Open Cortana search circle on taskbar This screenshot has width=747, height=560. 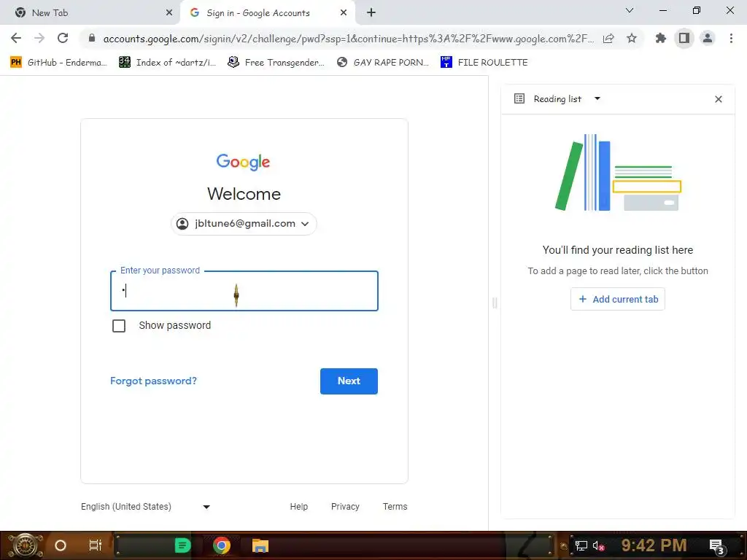pyautogui.click(x=61, y=545)
